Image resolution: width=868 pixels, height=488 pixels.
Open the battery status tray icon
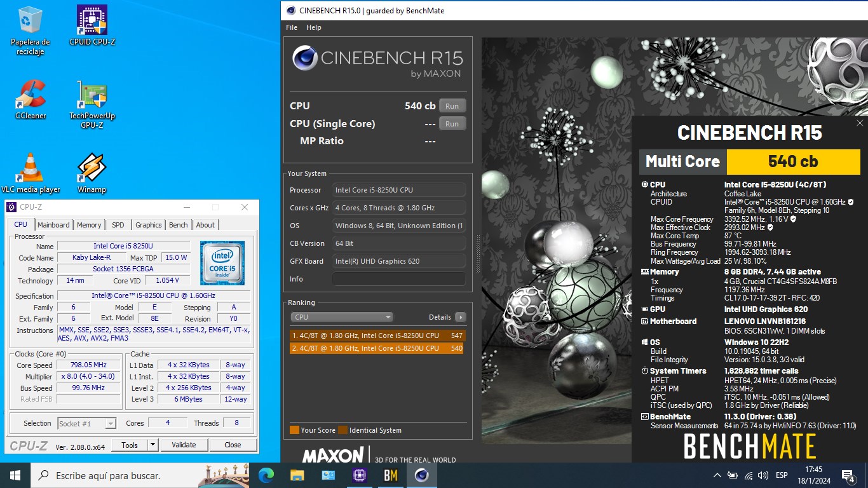[x=733, y=475]
